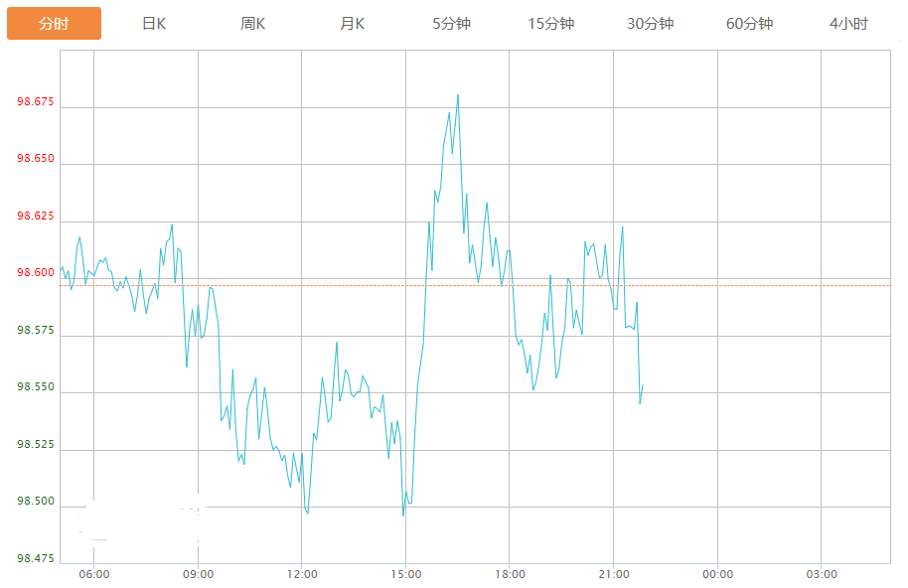Switch to the 5分钟 interval tab
This screenshot has width=908, height=588.
[451, 24]
